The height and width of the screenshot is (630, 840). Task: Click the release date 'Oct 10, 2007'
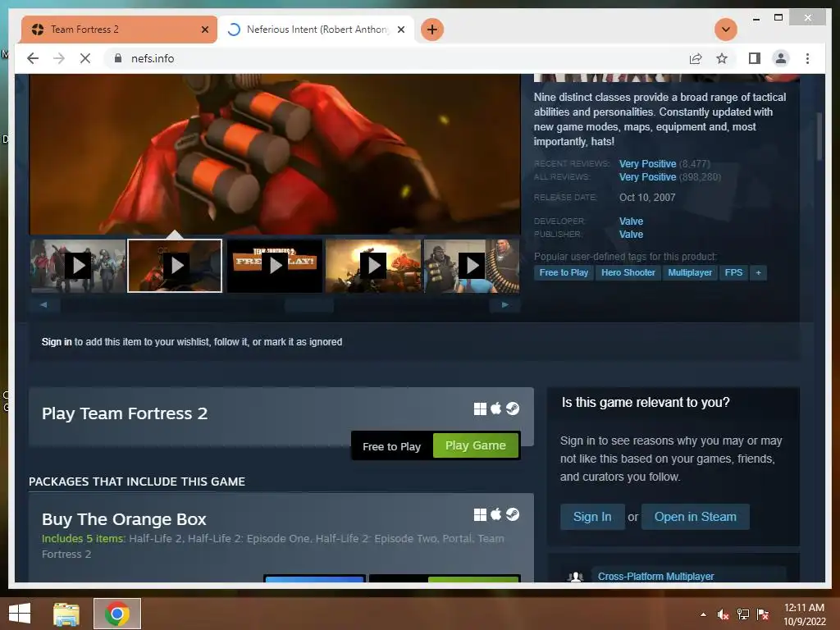[647, 197]
